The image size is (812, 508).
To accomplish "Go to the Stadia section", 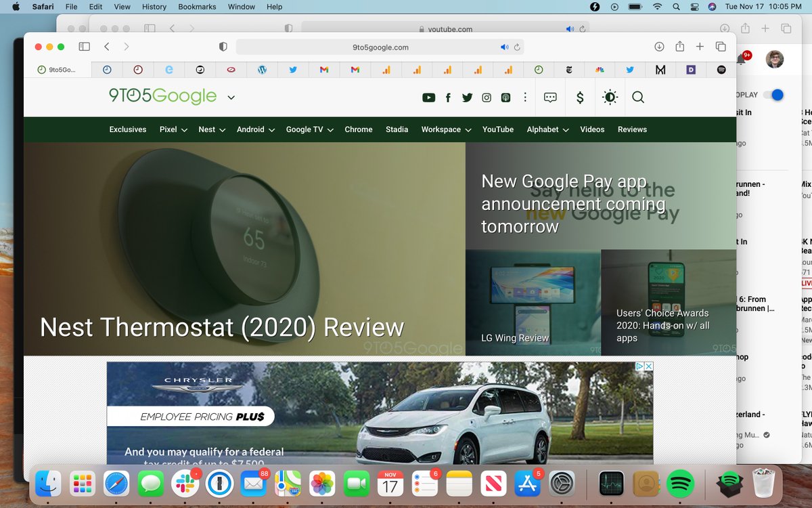I will pos(397,129).
